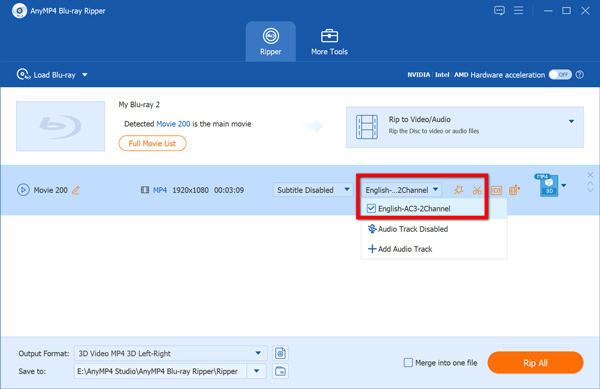Click the Full Movie List button
The image size is (600, 389).
pos(152,143)
